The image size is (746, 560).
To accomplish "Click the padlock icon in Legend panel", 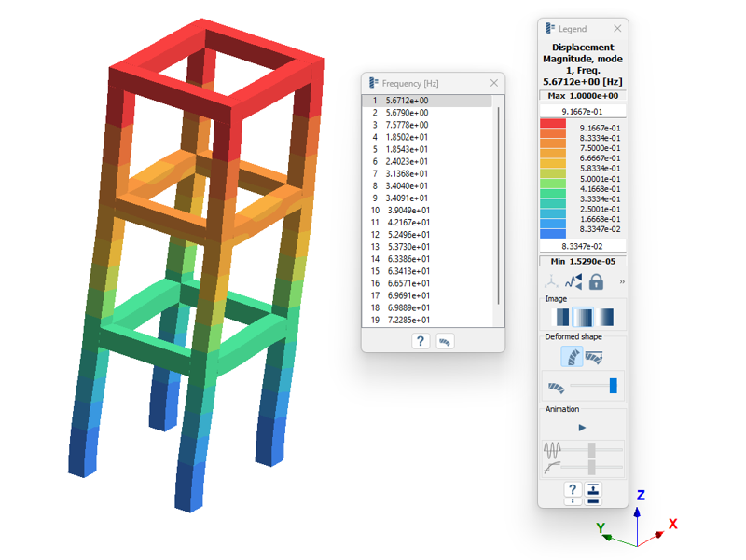I will (x=596, y=281).
